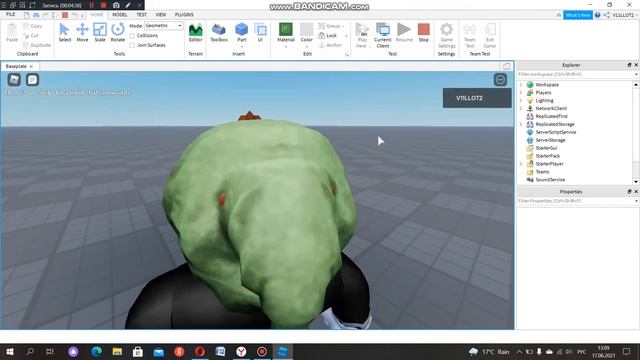Viewport: 640px width, 360px height.
Task: Enable the Collisions checkbox
Action: (132, 36)
